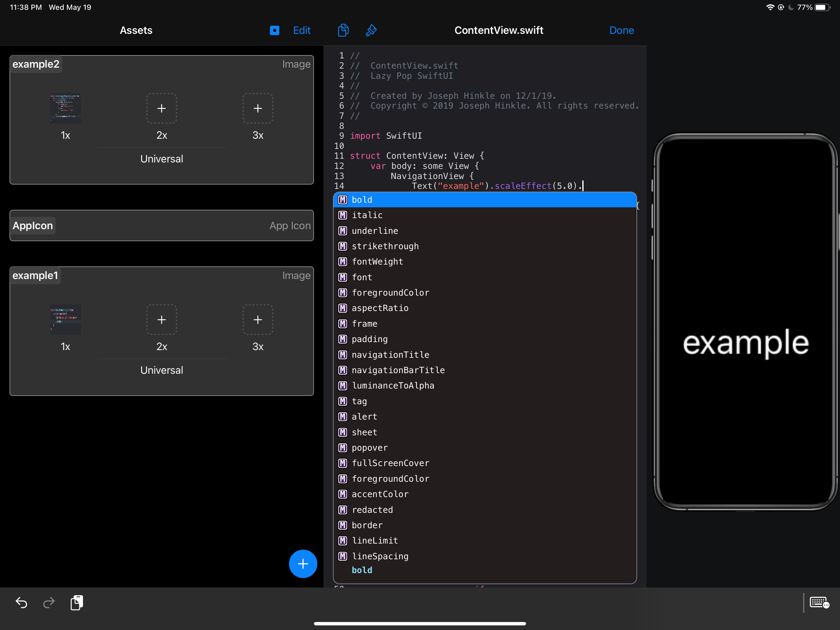The width and height of the screenshot is (840, 630).
Task: Tap the blue round add asset button
Action: pyautogui.click(x=303, y=564)
